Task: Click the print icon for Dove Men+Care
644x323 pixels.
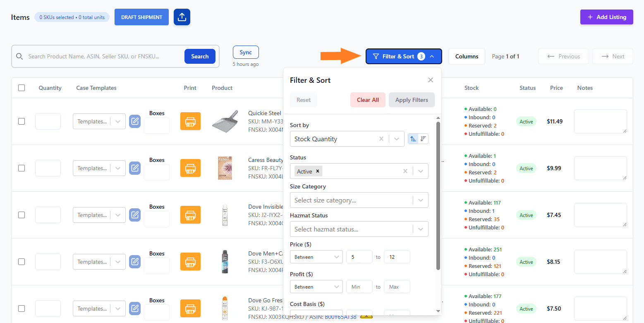Action: click(x=190, y=261)
